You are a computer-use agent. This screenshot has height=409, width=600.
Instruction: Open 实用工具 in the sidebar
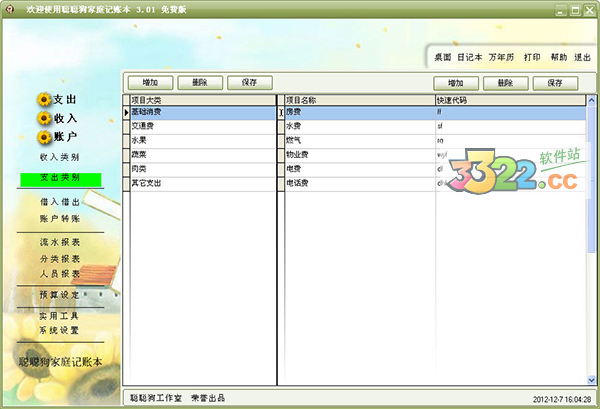(59, 316)
